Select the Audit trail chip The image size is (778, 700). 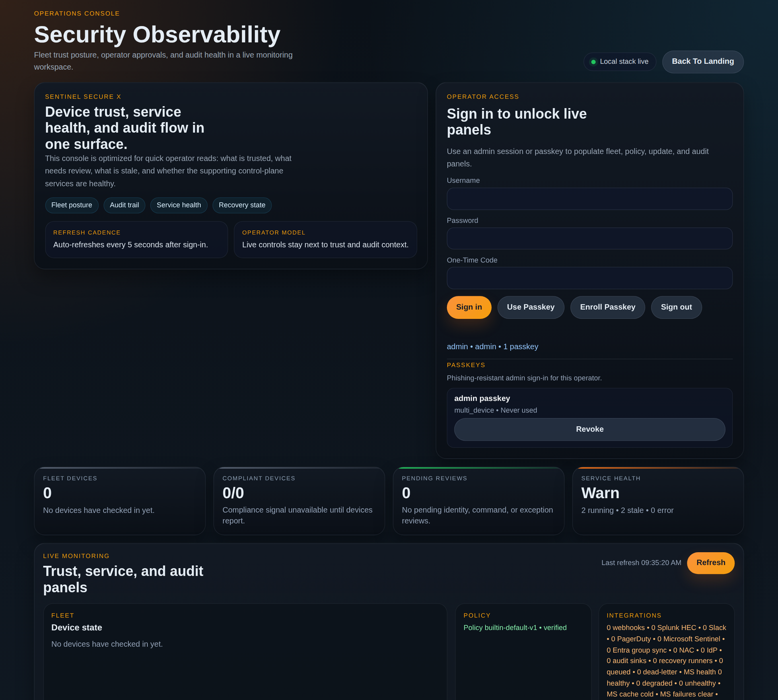pos(124,205)
